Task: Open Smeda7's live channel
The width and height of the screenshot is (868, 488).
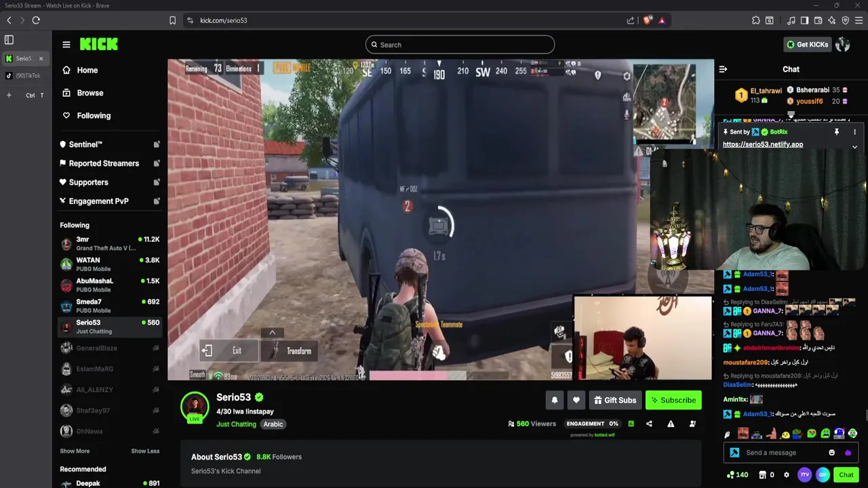Action: point(110,306)
